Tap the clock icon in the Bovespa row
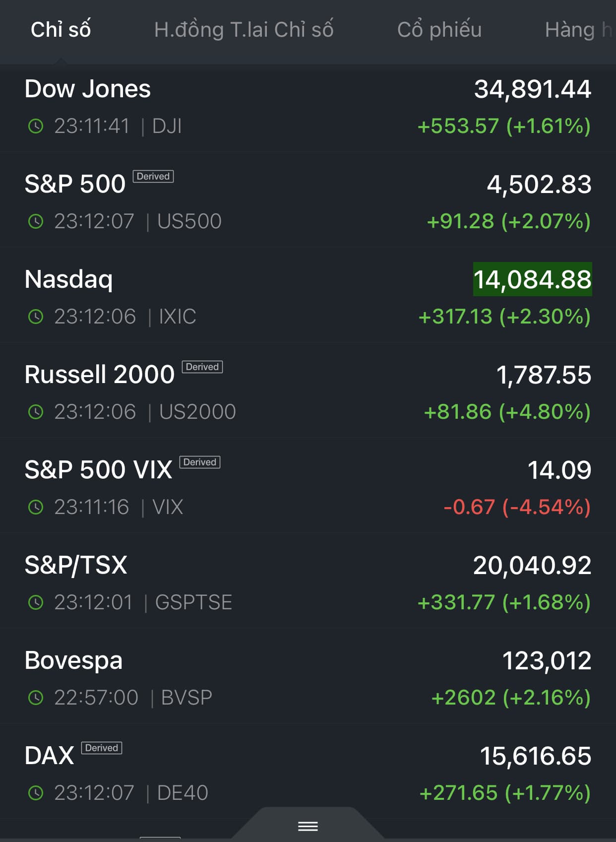 (36, 698)
